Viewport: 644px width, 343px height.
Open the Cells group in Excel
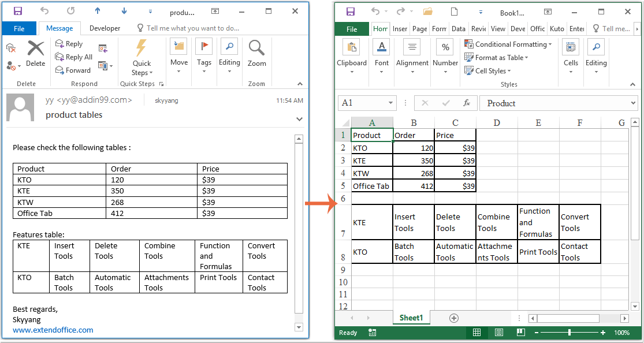point(571,57)
